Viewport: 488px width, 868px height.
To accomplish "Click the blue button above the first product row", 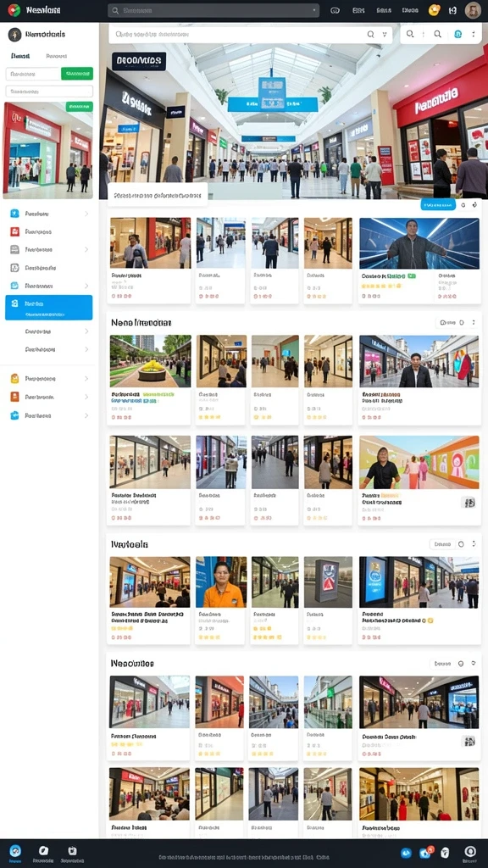I will tap(438, 205).
